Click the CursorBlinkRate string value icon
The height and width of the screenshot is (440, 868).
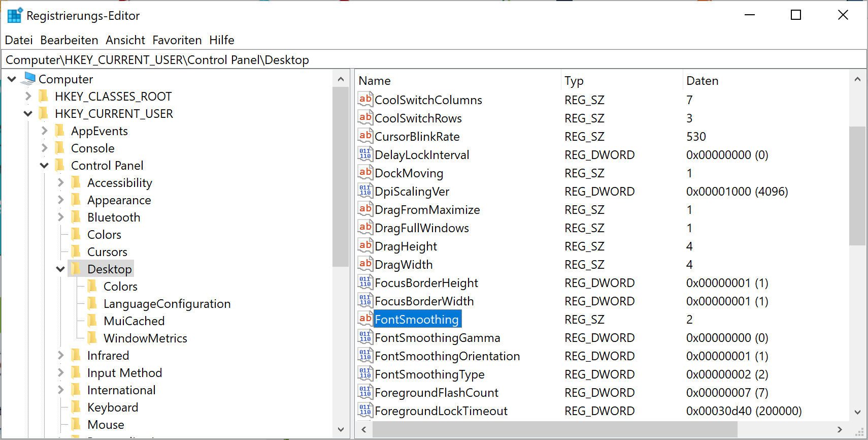tap(365, 136)
